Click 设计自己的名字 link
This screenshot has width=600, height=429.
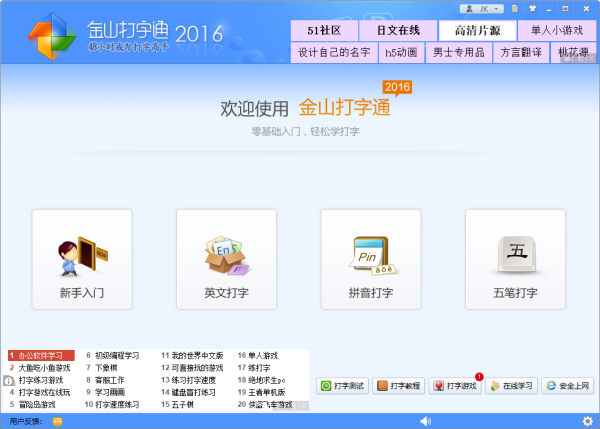click(334, 52)
